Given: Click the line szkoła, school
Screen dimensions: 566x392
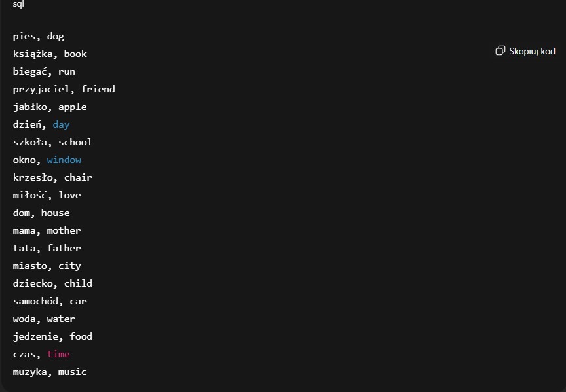Looking at the screenshot, I should point(52,142).
